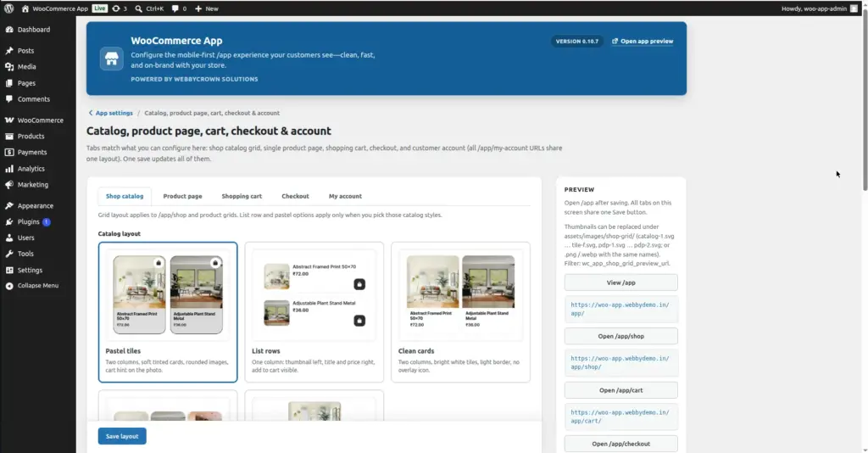Open the Dashboard icon in sidebar
The width and height of the screenshot is (868, 453).
9,30
